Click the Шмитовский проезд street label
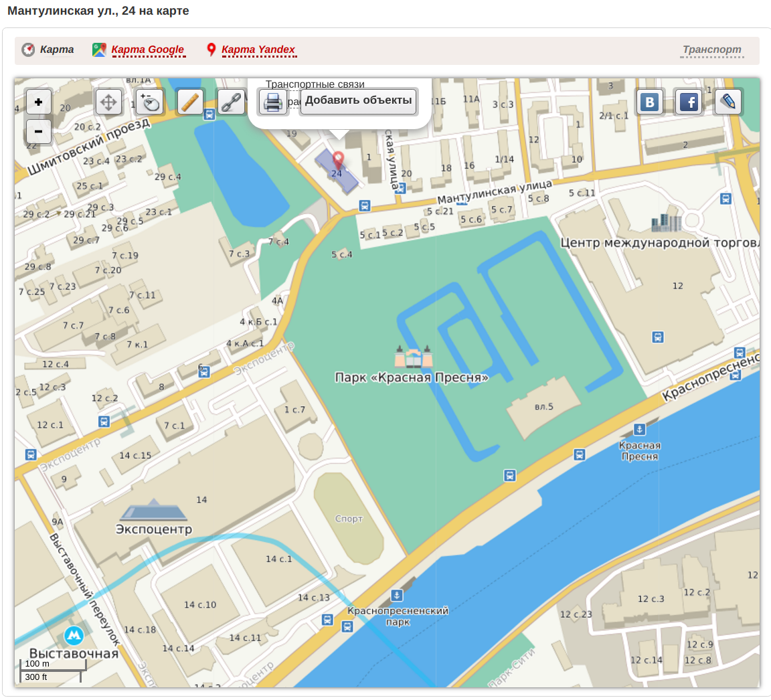Image resolution: width=771 pixels, height=700 pixels. pyautogui.click(x=88, y=147)
